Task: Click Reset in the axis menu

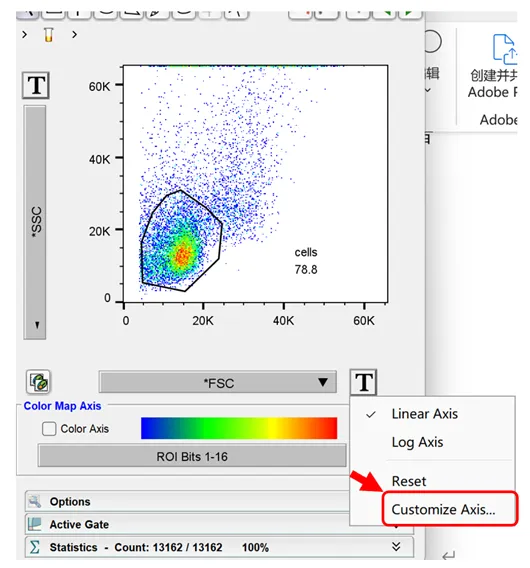Action: pos(409,481)
